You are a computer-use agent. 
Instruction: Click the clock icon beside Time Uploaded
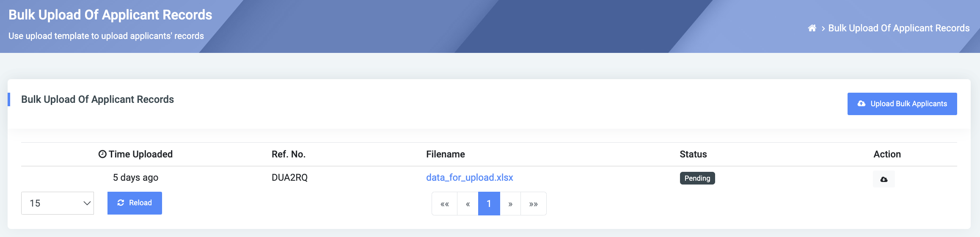(x=102, y=154)
